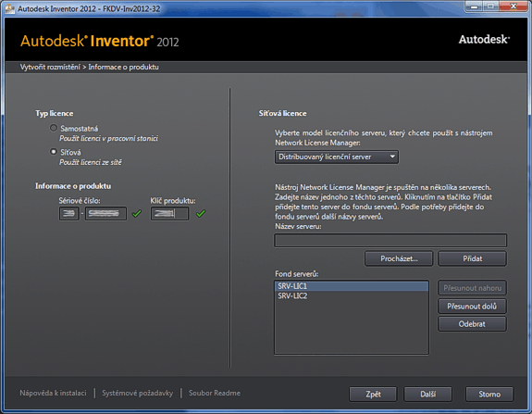Select the Samostatná license radio button
Image resolution: width=532 pixels, height=414 pixels.
tap(54, 128)
